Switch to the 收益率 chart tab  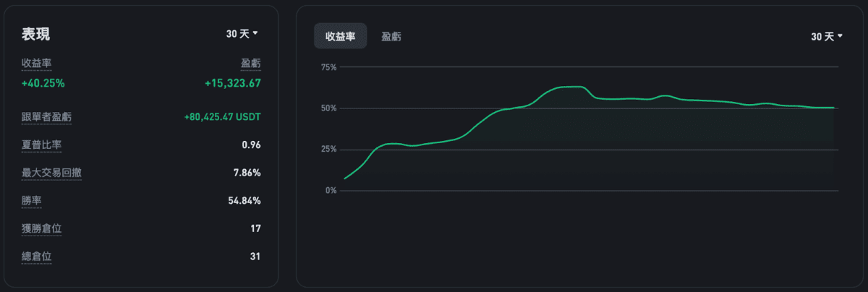[340, 36]
